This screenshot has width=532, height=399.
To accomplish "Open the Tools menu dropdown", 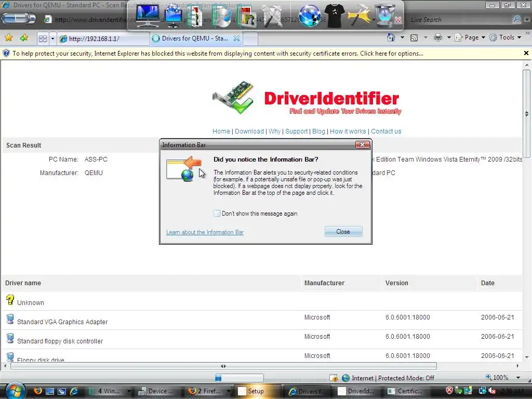I will tap(505, 37).
